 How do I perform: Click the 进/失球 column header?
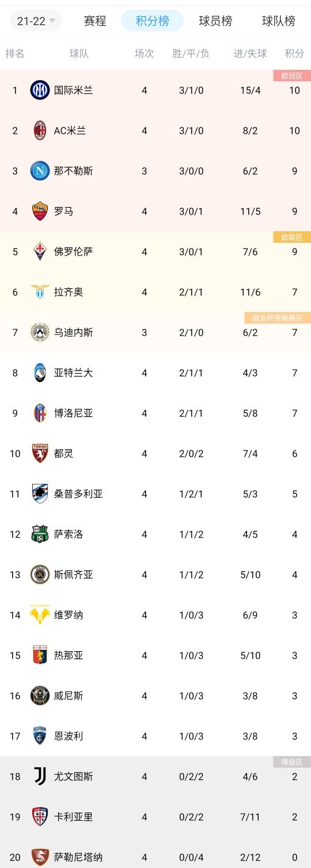pos(251,54)
